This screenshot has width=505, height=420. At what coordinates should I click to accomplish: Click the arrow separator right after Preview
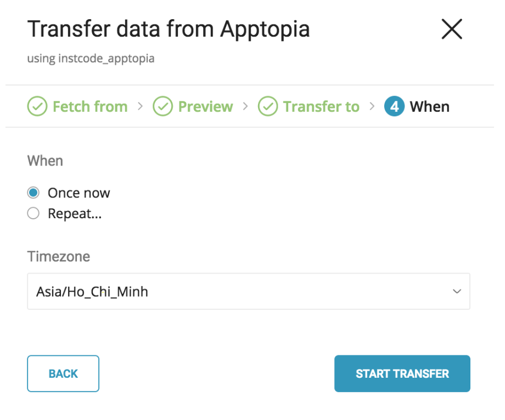[x=246, y=106]
